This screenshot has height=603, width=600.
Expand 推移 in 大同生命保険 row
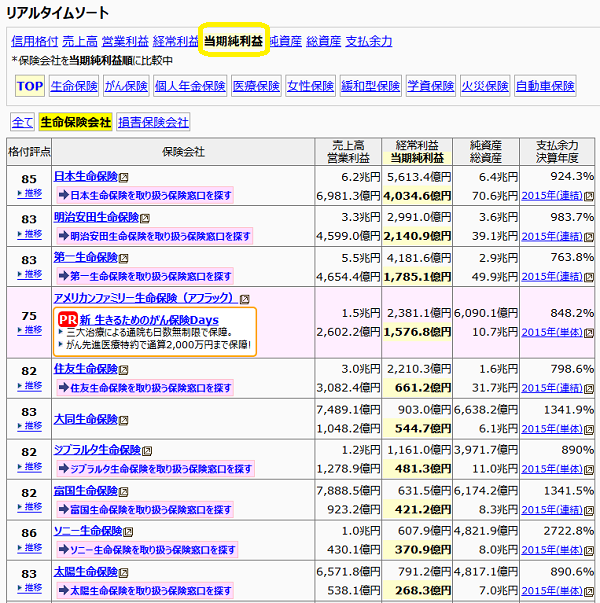pyautogui.click(x=30, y=426)
